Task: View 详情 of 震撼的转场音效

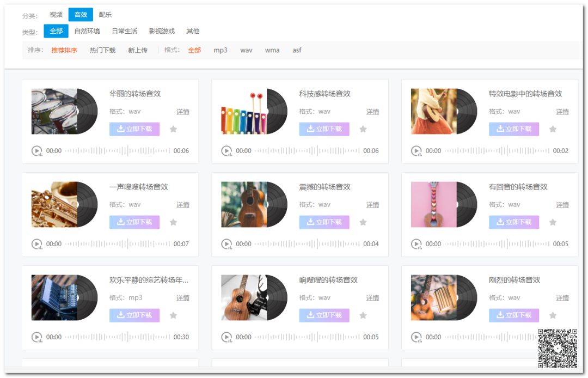Action: [x=373, y=205]
